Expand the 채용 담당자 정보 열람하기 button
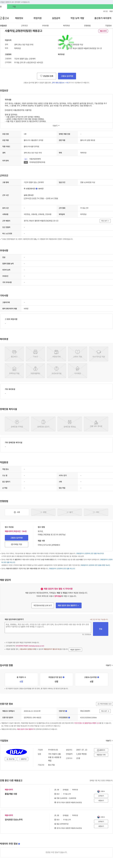 pyautogui.click(x=69, y=606)
